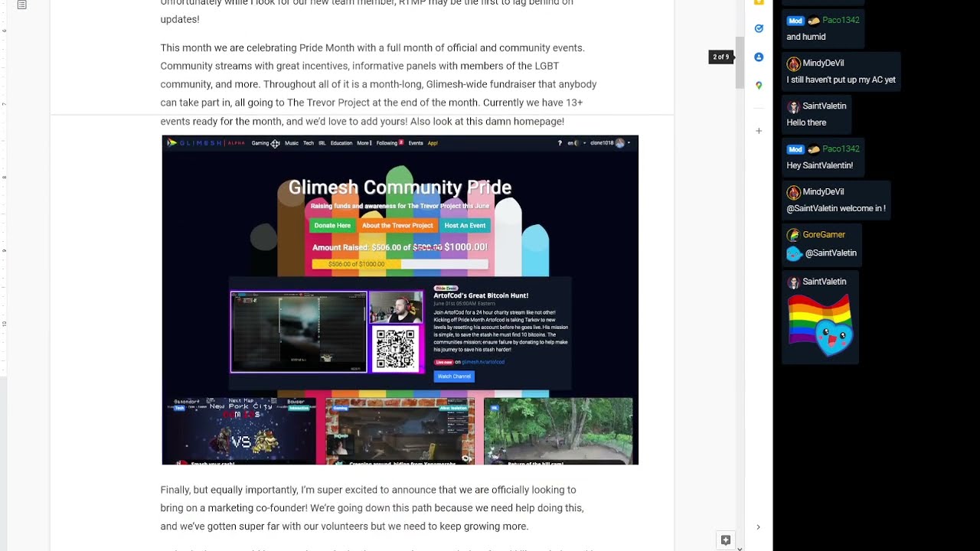Viewport: 980px width, 551px height.
Task: Click the green Donate Here button
Action: 332,226
